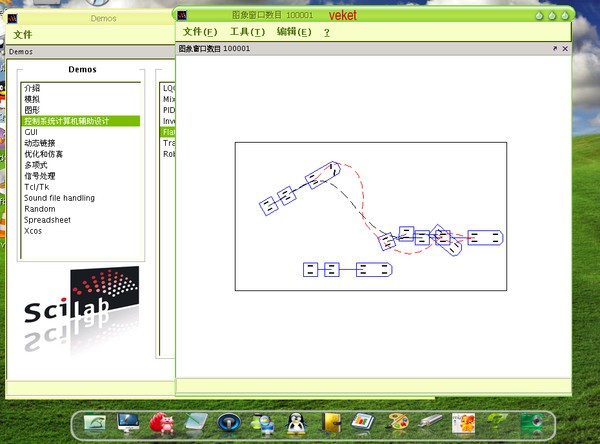
Task: Select Tcl/Tk in the Demos list
Action: click(80, 187)
